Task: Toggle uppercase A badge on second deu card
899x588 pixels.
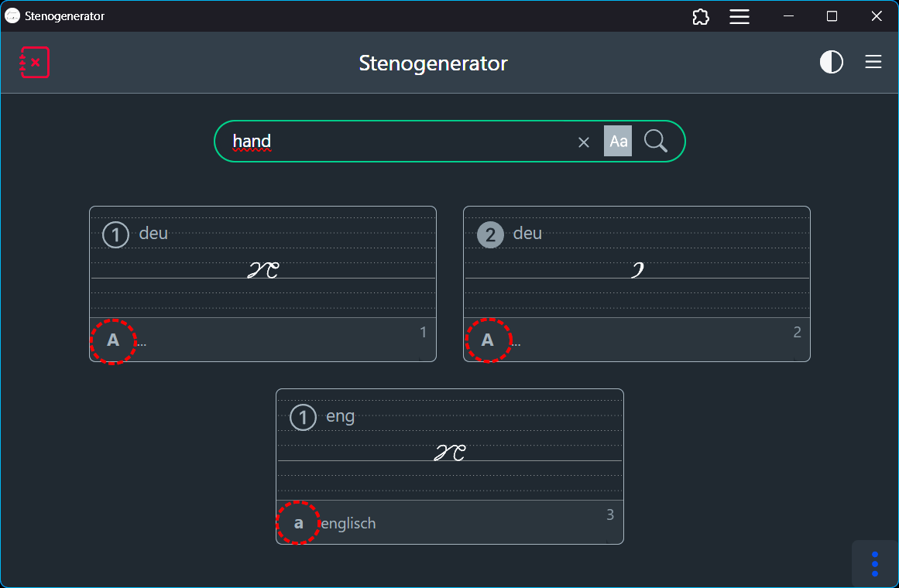Action: tap(487, 340)
